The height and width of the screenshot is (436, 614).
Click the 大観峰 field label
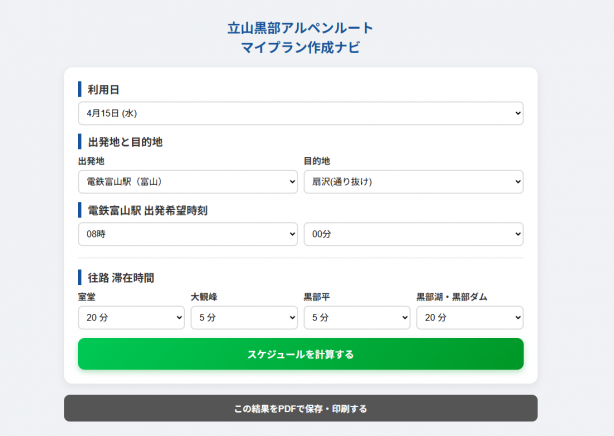pyautogui.click(x=203, y=297)
